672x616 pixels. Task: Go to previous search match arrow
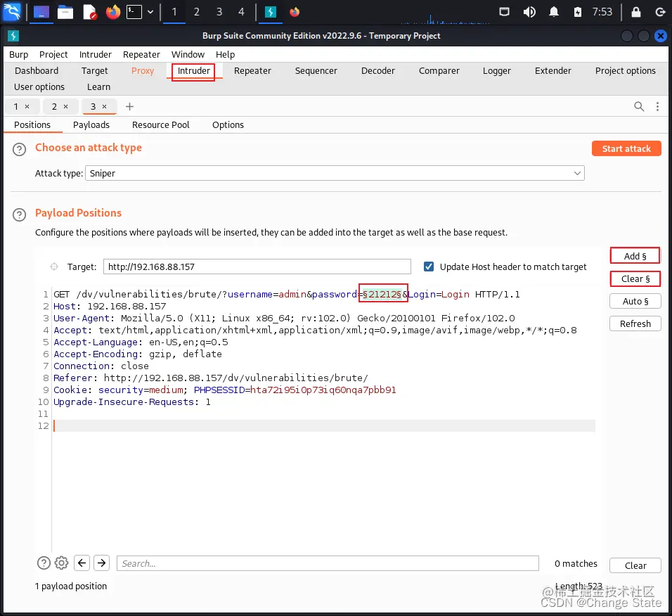pos(82,563)
